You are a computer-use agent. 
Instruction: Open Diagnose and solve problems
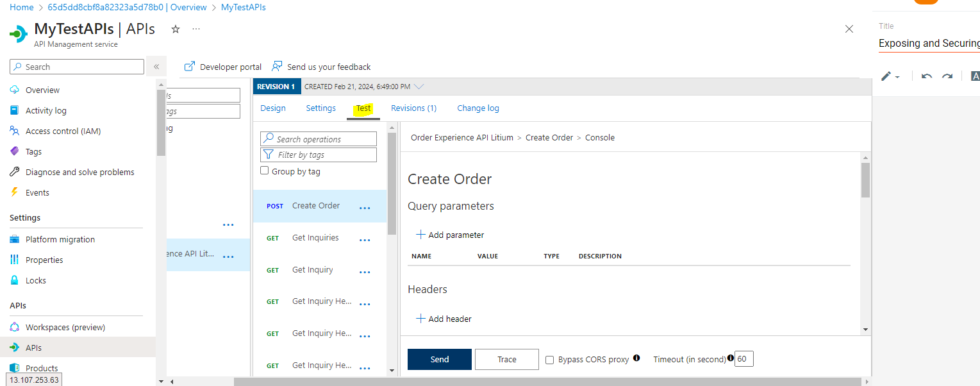[x=80, y=172]
